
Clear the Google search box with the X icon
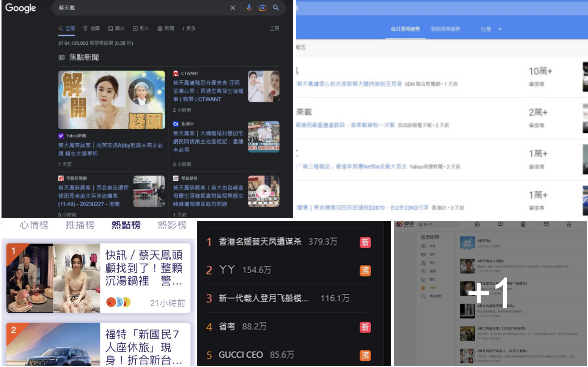[x=233, y=8]
